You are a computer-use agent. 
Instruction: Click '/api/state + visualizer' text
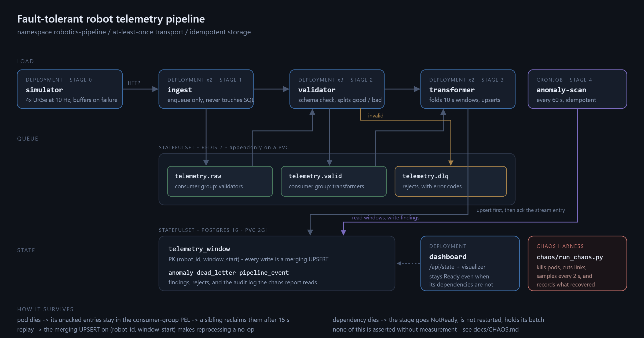tap(457, 267)
